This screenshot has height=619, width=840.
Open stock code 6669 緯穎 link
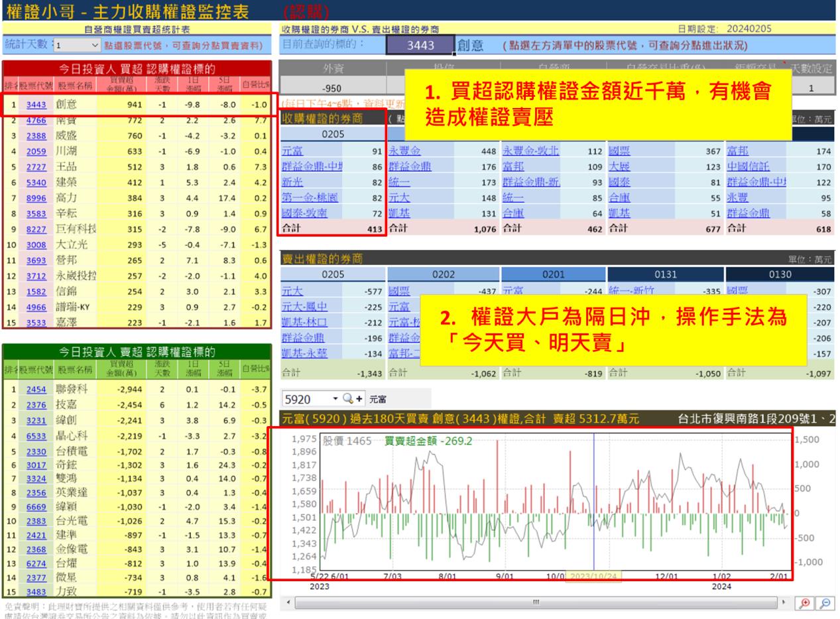tap(36, 507)
